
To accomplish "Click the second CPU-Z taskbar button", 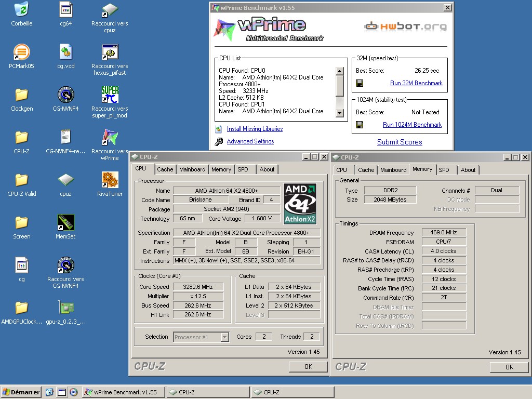I will [x=293, y=392].
